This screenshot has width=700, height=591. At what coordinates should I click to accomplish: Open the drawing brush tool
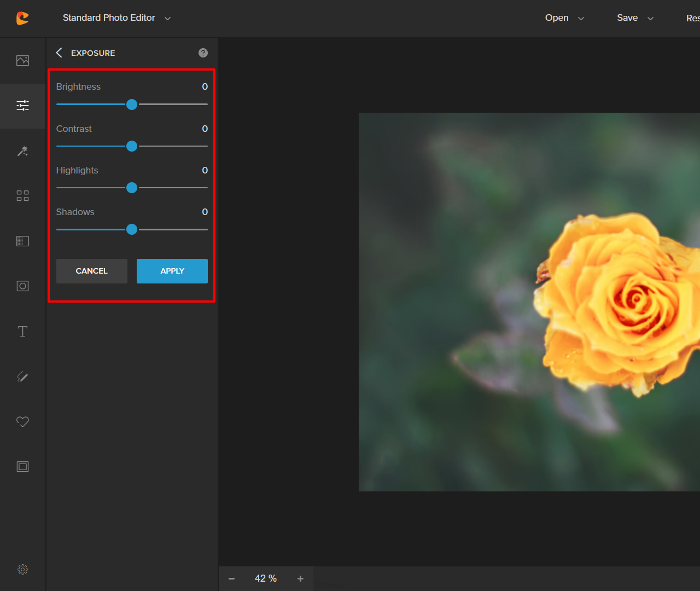pos(22,376)
